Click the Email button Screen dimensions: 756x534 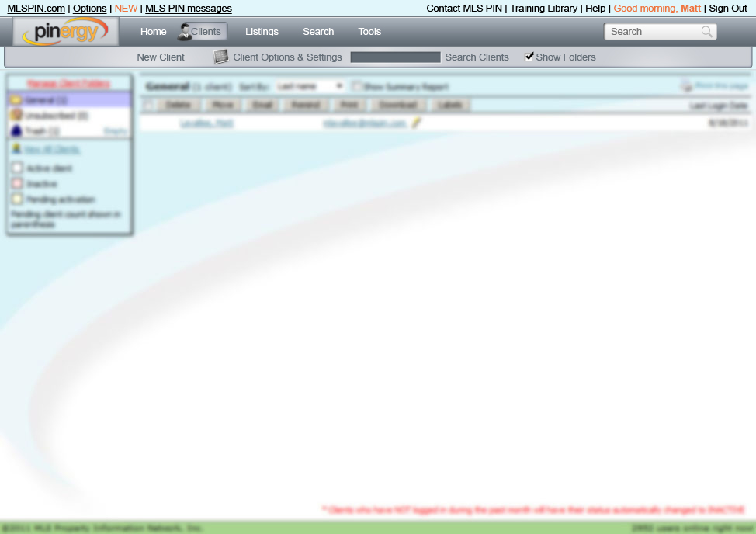click(x=263, y=105)
